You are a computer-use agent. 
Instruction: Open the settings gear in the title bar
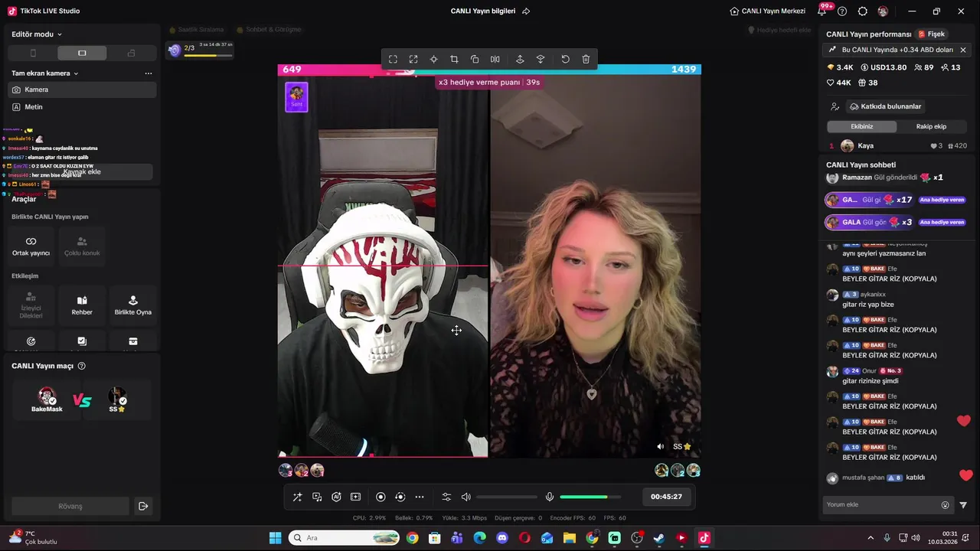(863, 11)
